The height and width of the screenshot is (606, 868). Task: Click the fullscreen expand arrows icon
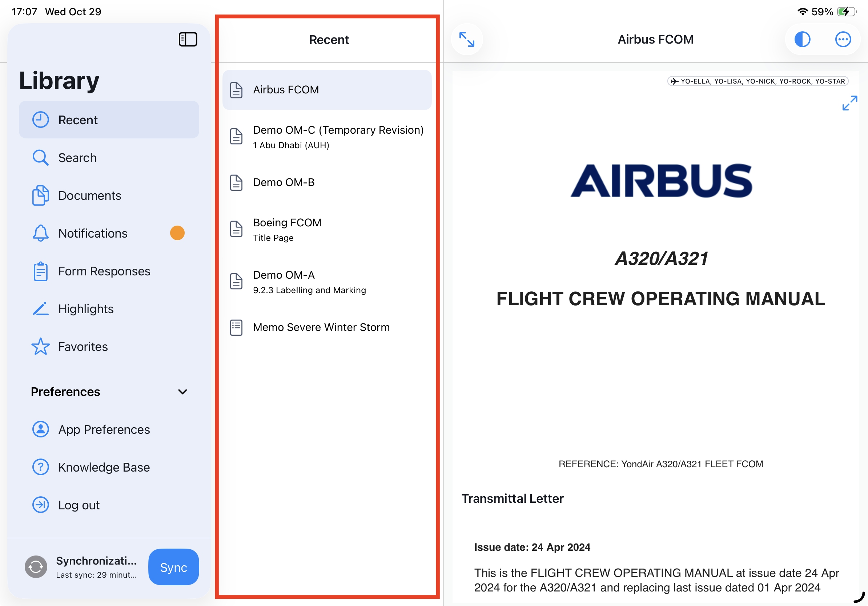(466, 39)
